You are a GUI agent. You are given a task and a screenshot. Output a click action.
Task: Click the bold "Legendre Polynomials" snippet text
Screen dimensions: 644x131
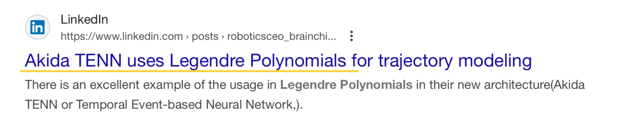[346, 85]
